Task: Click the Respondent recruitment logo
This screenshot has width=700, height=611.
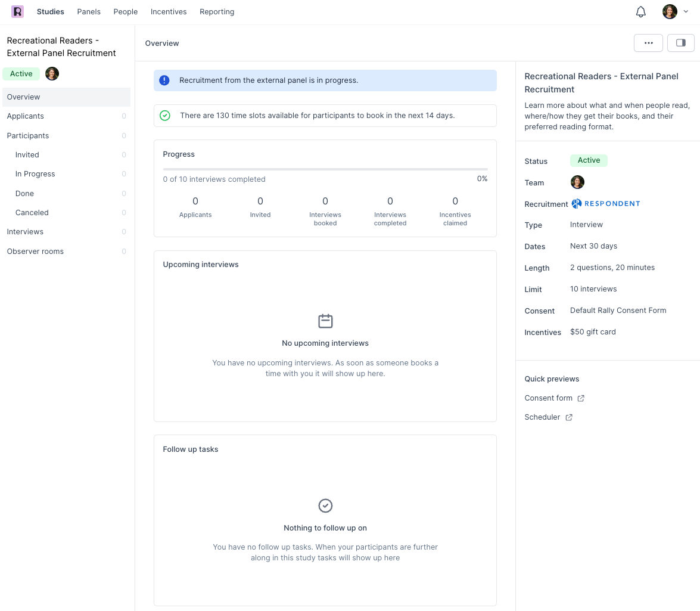Action: coord(606,204)
